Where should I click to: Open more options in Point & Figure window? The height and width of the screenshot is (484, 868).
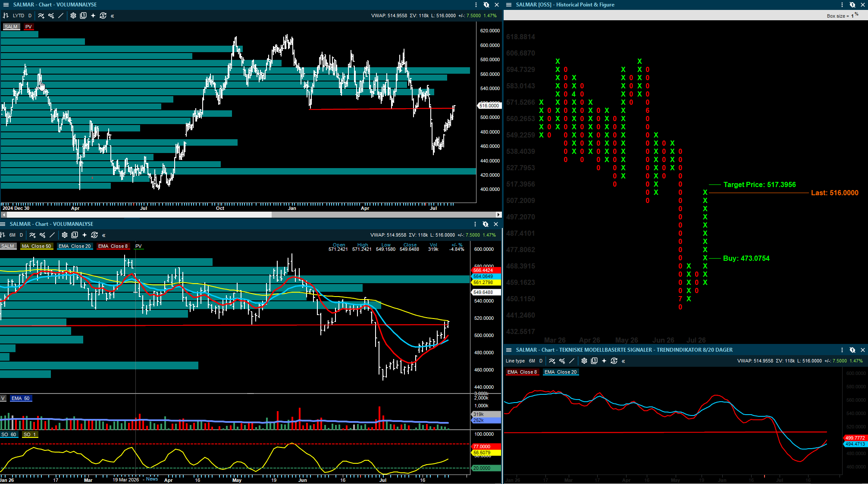842,5
